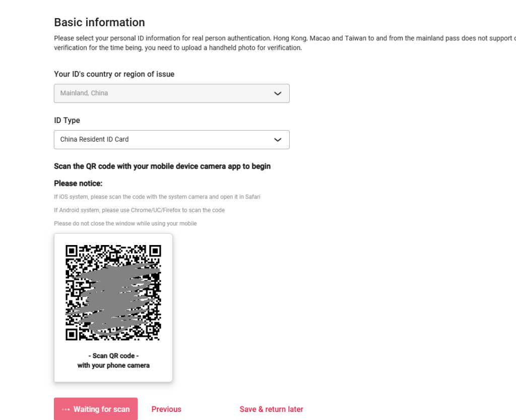
Task: Click the Scan QR code caption text
Action: tap(113, 355)
